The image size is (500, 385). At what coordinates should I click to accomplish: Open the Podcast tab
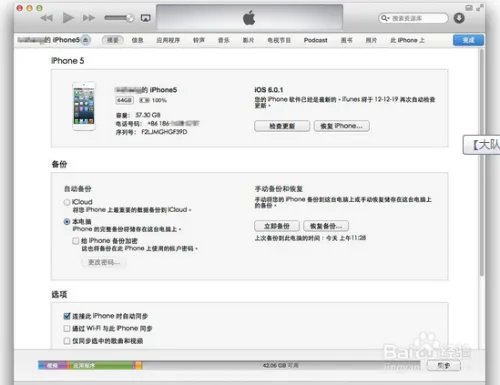coord(315,40)
